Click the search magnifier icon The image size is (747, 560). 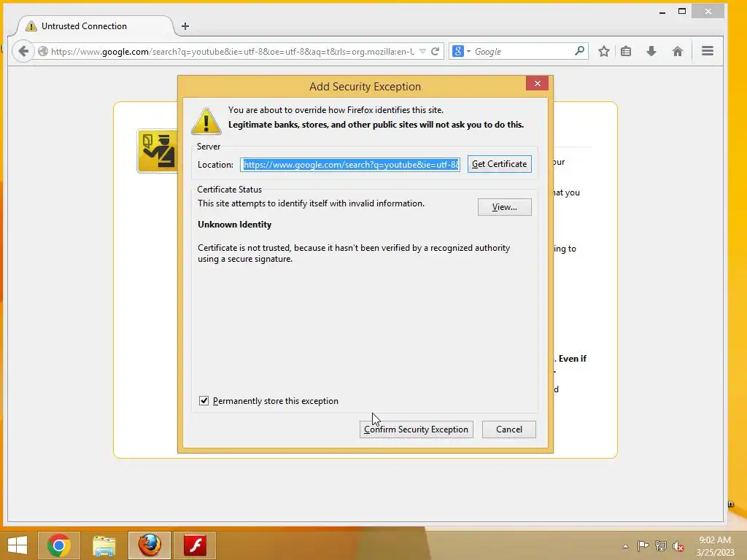click(579, 51)
